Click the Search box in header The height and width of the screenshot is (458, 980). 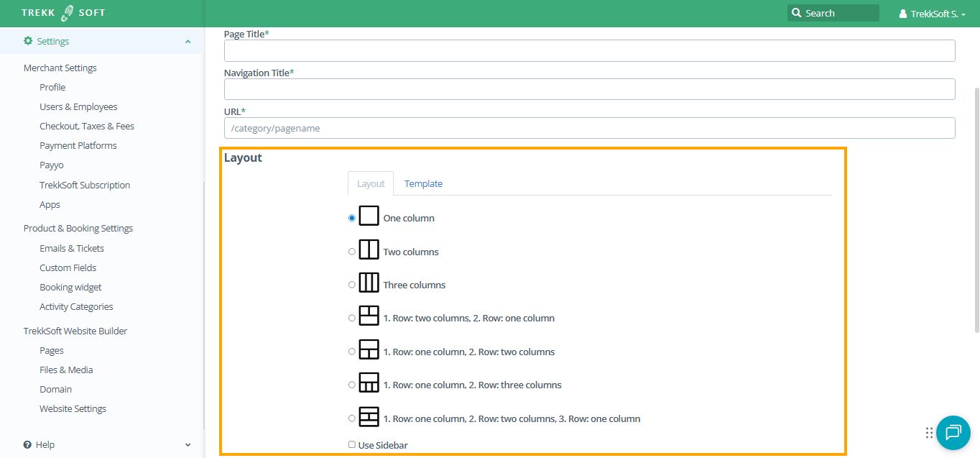point(833,13)
